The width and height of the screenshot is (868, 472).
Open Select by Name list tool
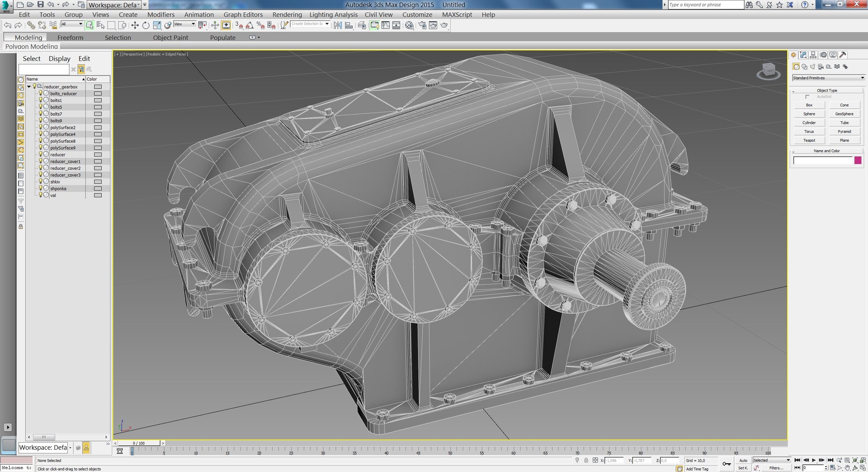pos(100,25)
